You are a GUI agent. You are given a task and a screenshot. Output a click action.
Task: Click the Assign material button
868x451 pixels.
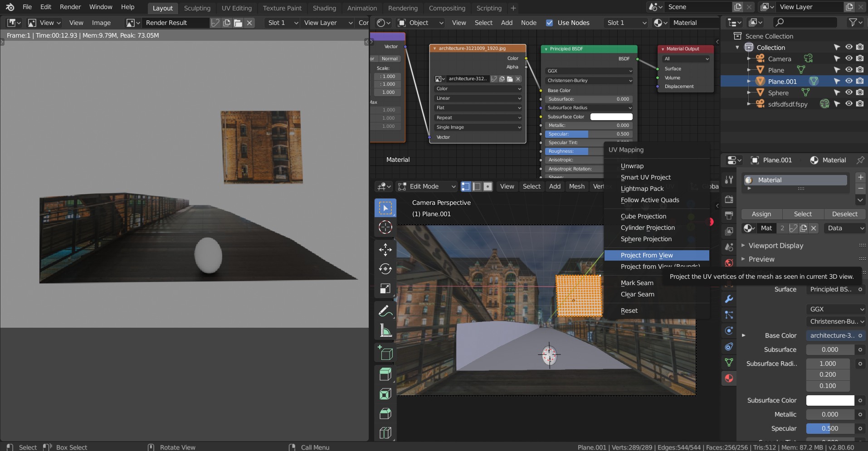pos(761,214)
